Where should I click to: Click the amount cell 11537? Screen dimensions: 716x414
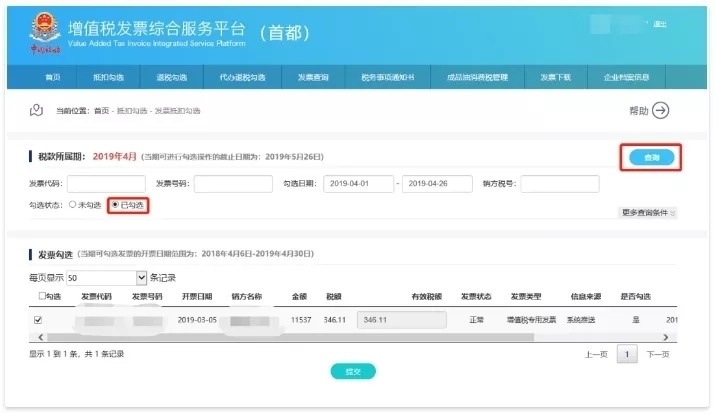tap(301, 320)
